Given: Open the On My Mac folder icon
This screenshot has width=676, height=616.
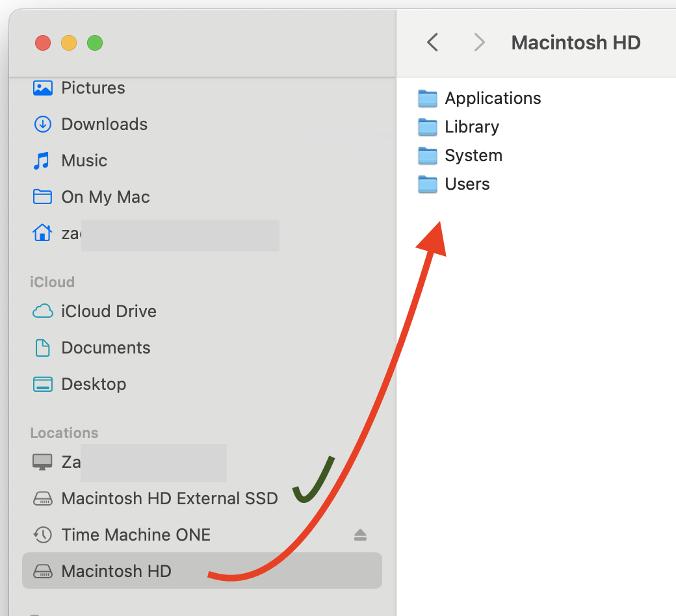Looking at the screenshot, I should click(42, 197).
